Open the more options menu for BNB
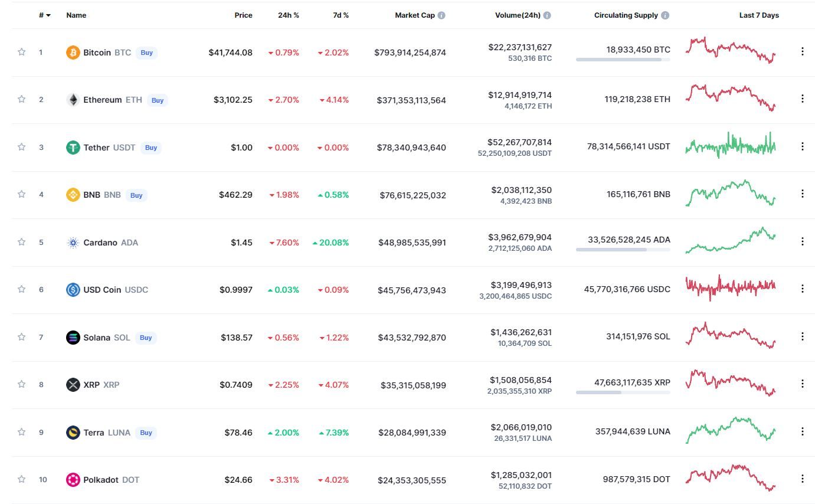Image resolution: width=815 pixels, height=504 pixels. 802,194
